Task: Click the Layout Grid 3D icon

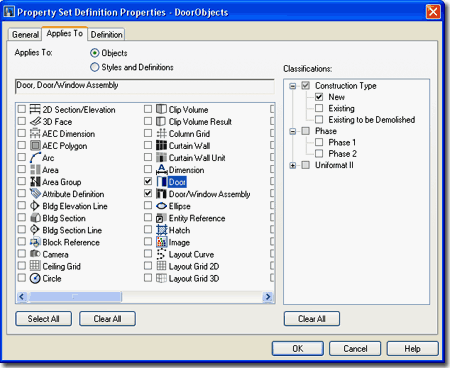Action: click(161, 278)
